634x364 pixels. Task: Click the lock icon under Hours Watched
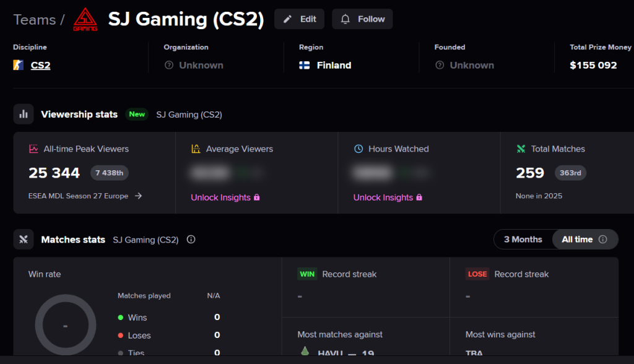pos(419,197)
